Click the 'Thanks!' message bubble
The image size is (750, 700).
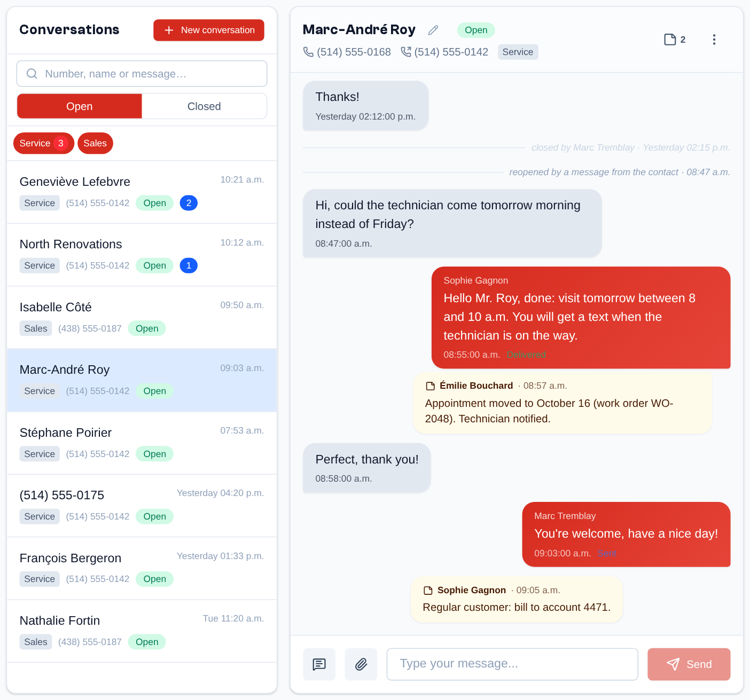pyautogui.click(x=366, y=106)
